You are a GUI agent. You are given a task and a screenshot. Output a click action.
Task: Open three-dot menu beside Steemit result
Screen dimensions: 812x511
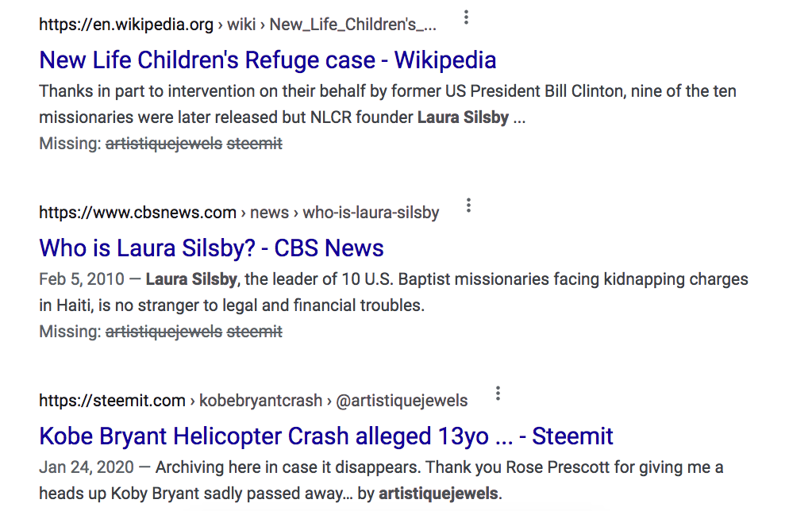pyautogui.click(x=498, y=394)
